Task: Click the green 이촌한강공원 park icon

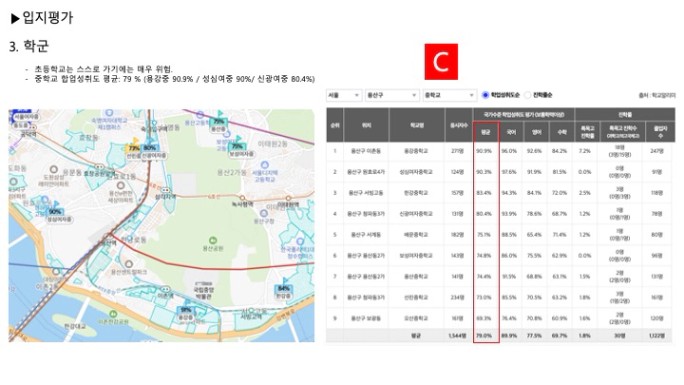Action: coord(113,313)
